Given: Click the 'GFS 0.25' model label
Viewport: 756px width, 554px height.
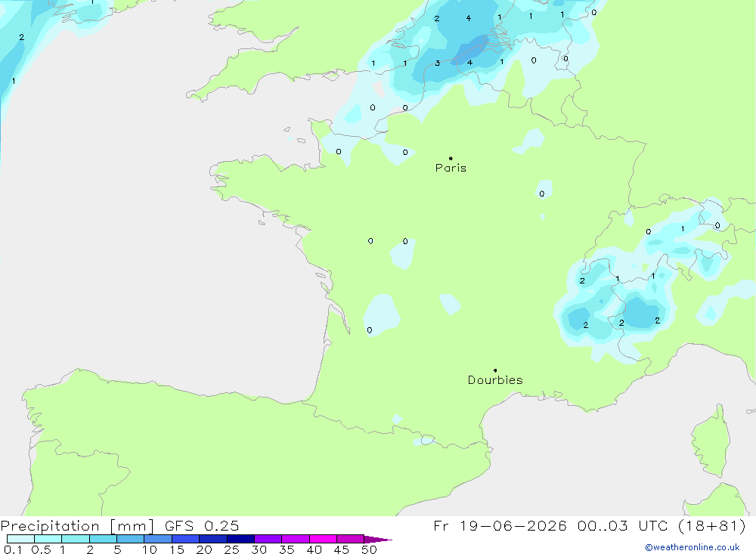Looking at the screenshot, I should 202,526.
